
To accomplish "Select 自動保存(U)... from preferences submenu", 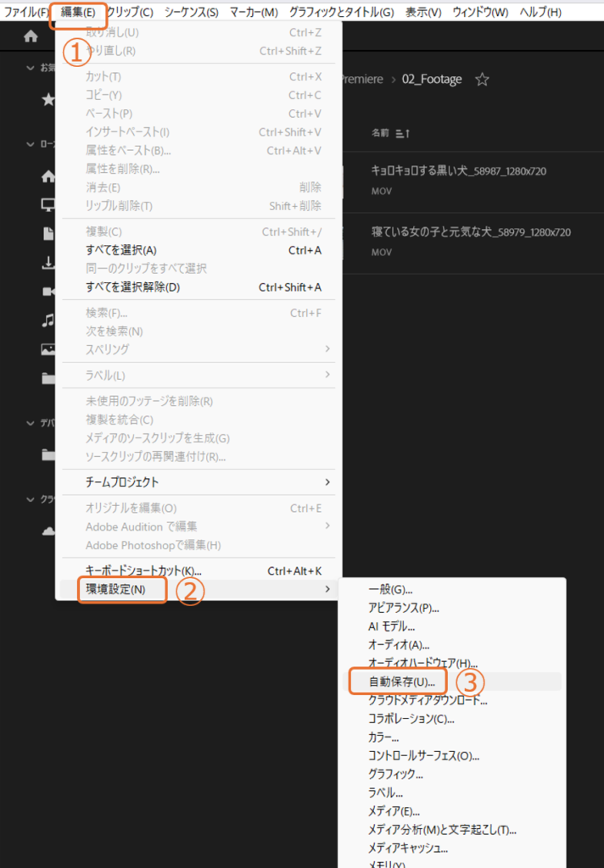I will click(401, 682).
